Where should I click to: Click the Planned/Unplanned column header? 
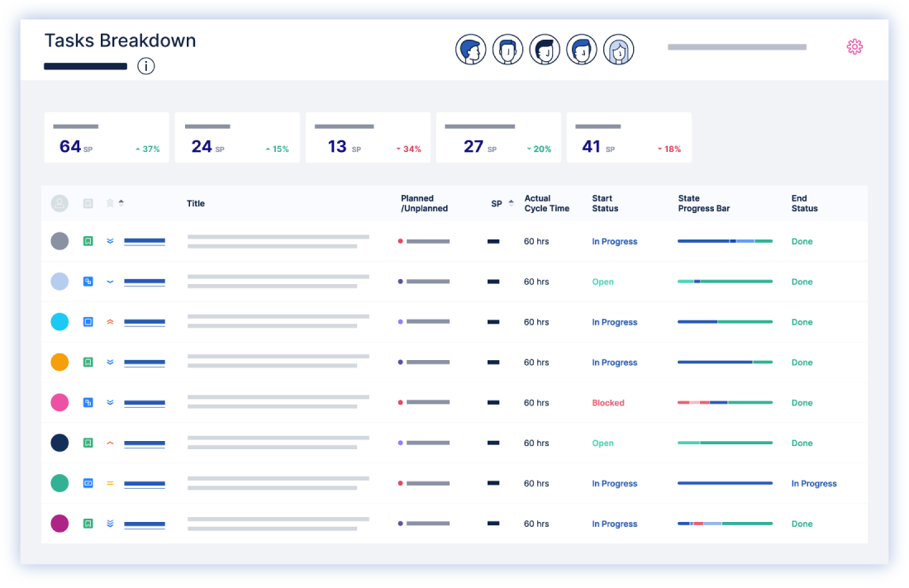point(424,203)
